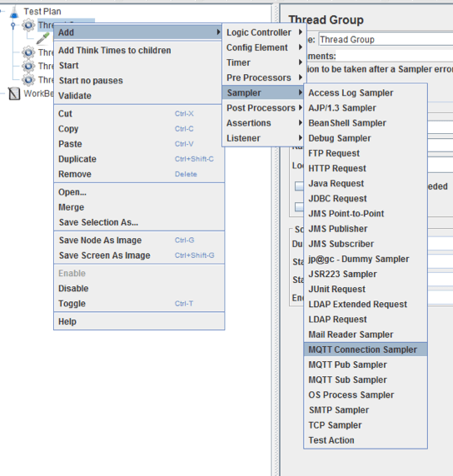Select Test Plan in the tree
The height and width of the screenshot is (476, 453).
point(42,12)
